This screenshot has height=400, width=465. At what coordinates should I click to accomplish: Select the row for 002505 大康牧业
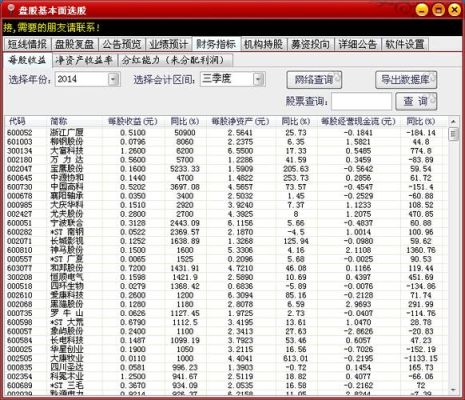coord(226,358)
